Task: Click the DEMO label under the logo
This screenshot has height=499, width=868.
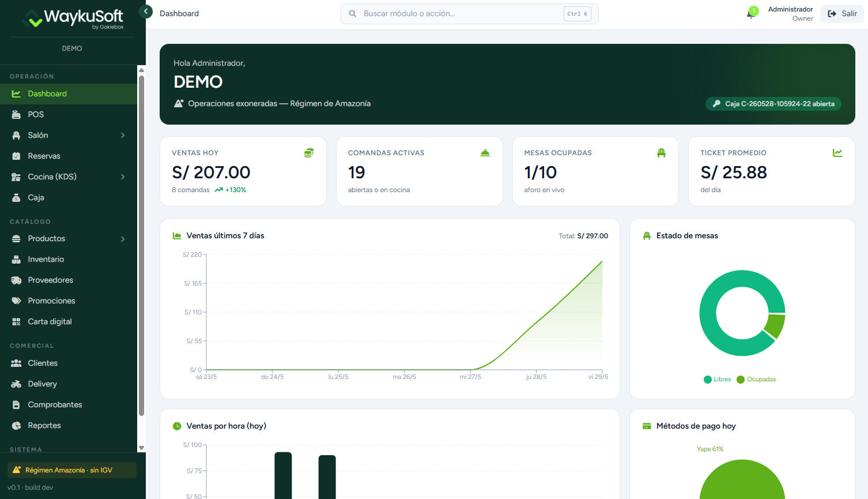Action: point(72,48)
